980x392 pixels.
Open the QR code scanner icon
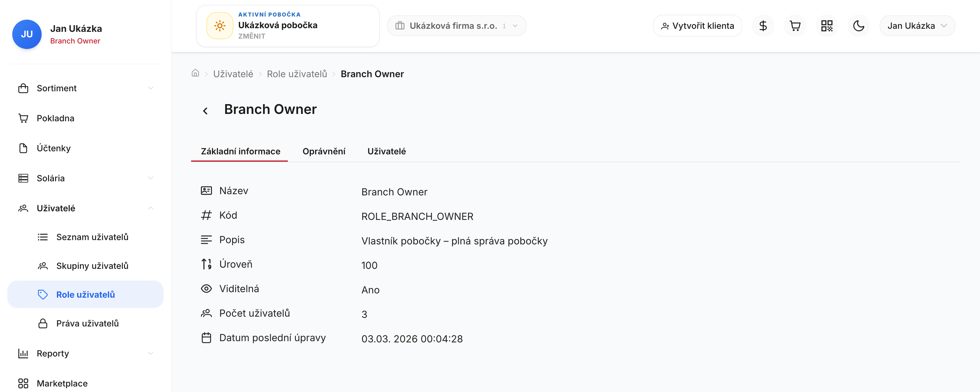tap(827, 26)
